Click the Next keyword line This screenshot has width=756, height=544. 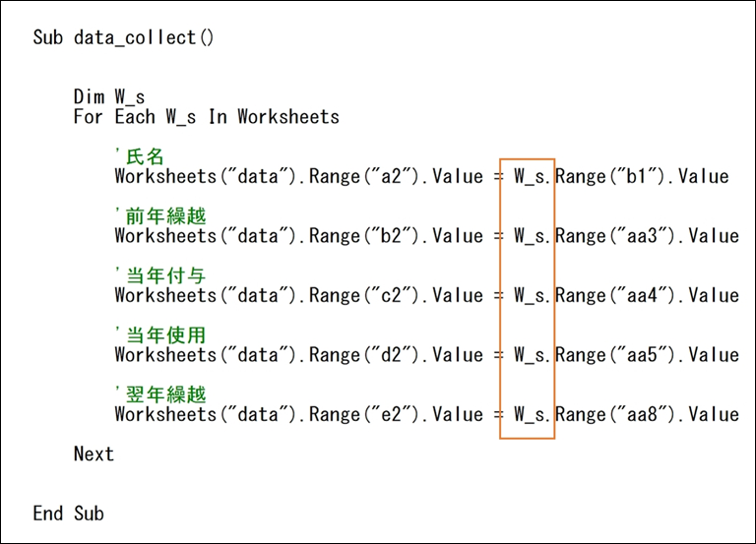[x=94, y=454]
